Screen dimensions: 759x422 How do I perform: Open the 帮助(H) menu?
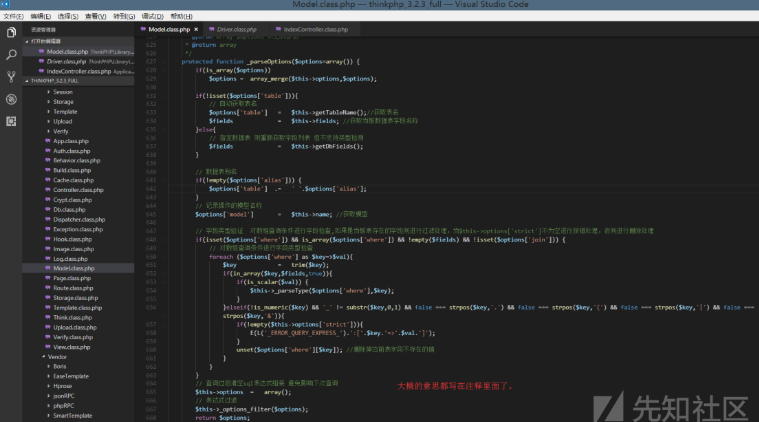coord(182,16)
